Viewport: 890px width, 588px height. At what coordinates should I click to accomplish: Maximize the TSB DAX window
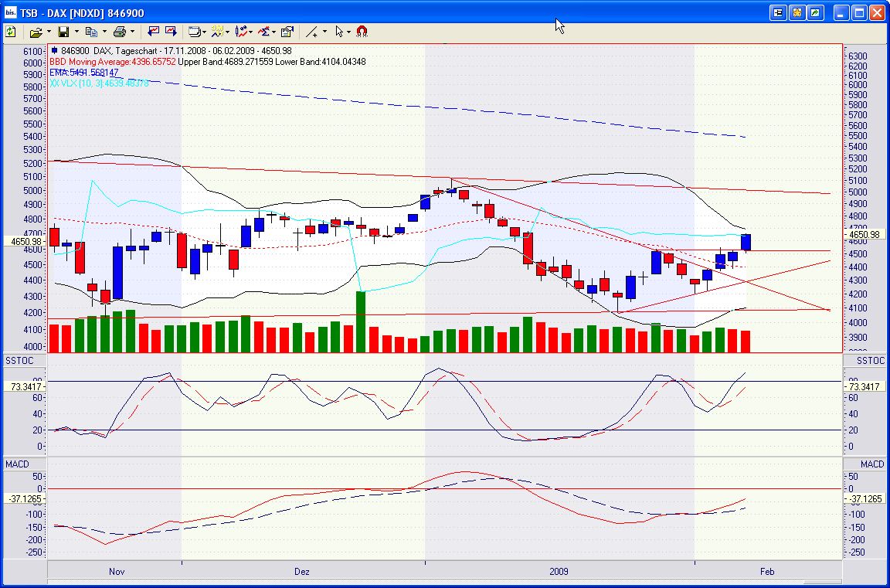(x=859, y=12)
